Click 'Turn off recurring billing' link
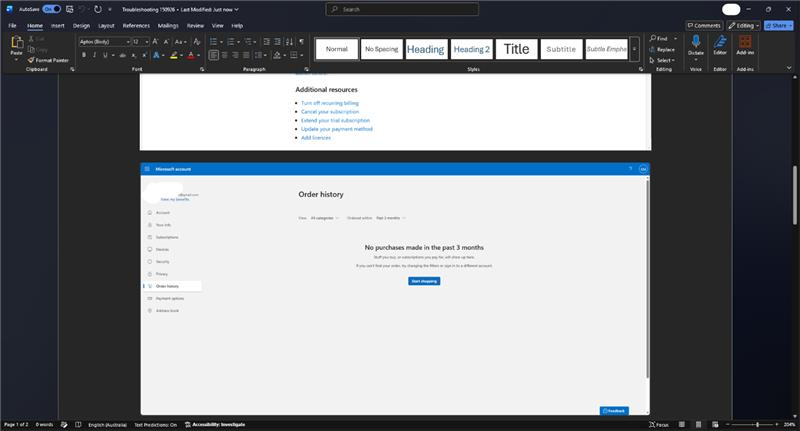Viewport: 800px width, 431px height. [x=330, y=103]
